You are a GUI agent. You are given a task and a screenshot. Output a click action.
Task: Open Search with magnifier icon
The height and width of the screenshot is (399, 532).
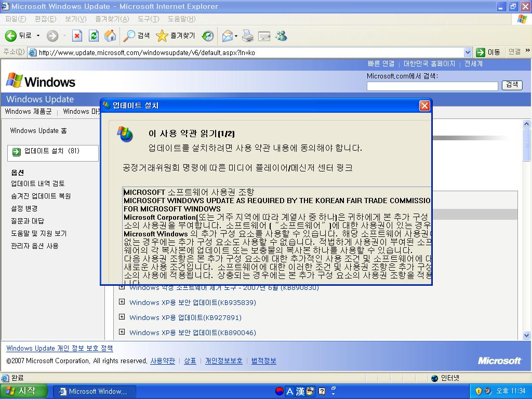click(x=129, y=36)
